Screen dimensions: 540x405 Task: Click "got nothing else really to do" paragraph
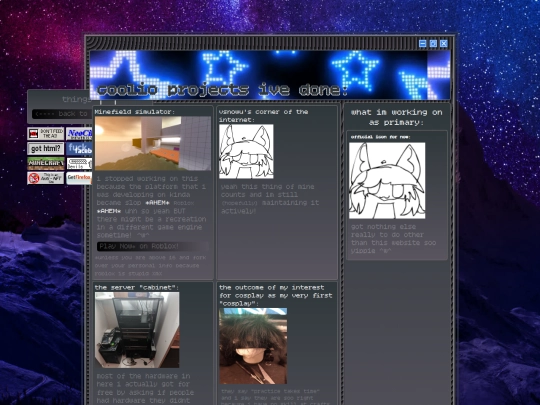(393, 239)
